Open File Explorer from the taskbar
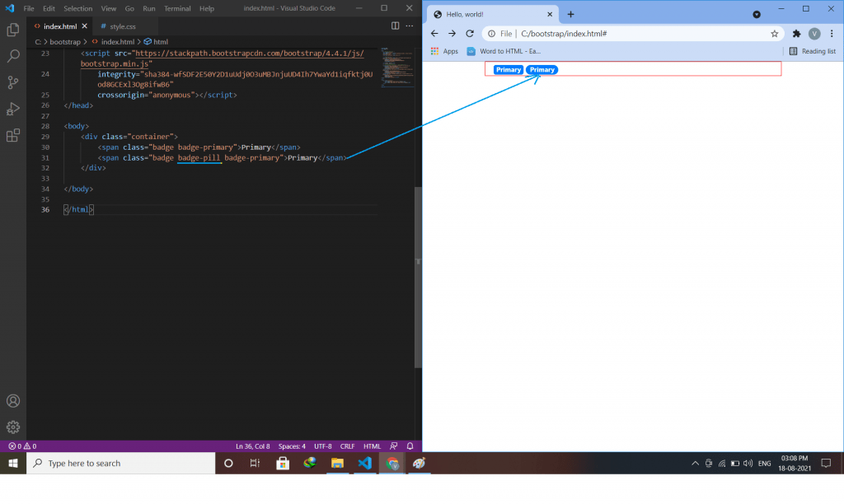 (337, 463)
